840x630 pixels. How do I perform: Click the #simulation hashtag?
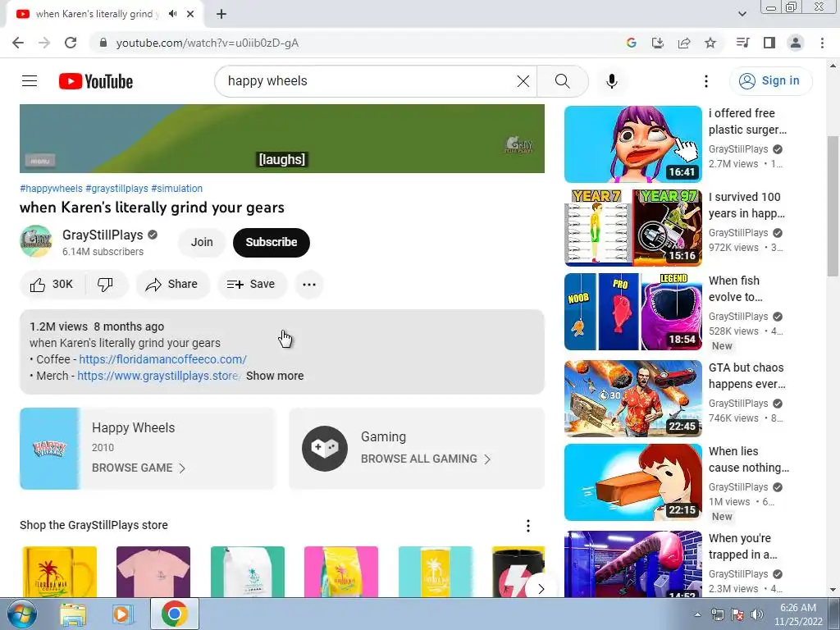177,189
